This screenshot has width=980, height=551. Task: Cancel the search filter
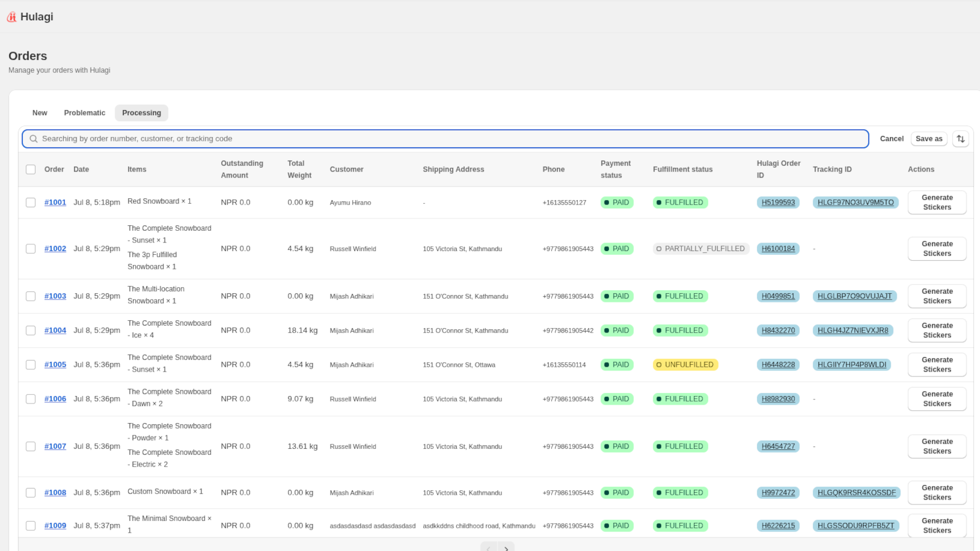pyautogui.click(x=891, y=139)
